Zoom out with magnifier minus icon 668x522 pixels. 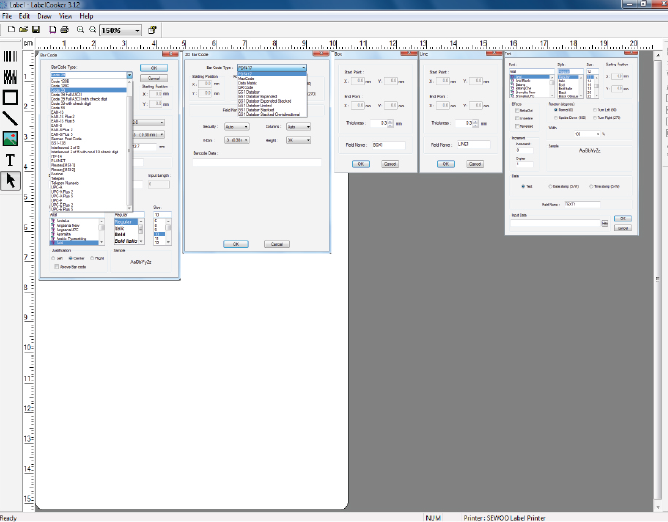click(92, 30)
